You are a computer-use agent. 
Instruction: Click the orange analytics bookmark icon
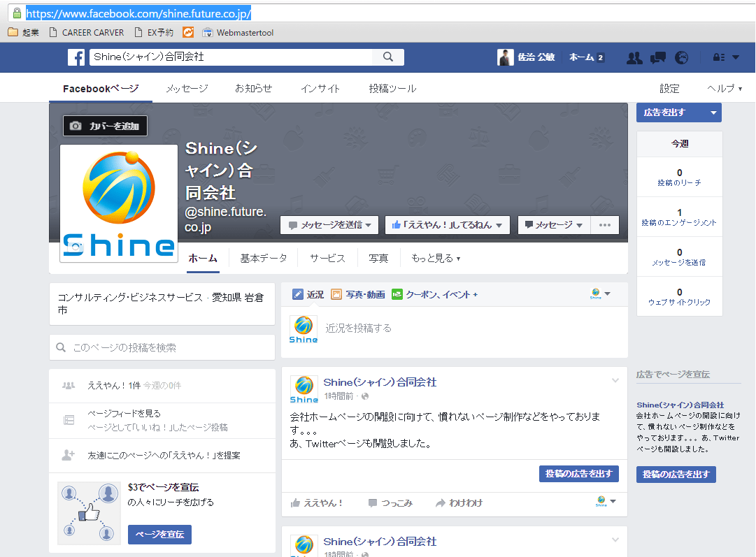188,32
